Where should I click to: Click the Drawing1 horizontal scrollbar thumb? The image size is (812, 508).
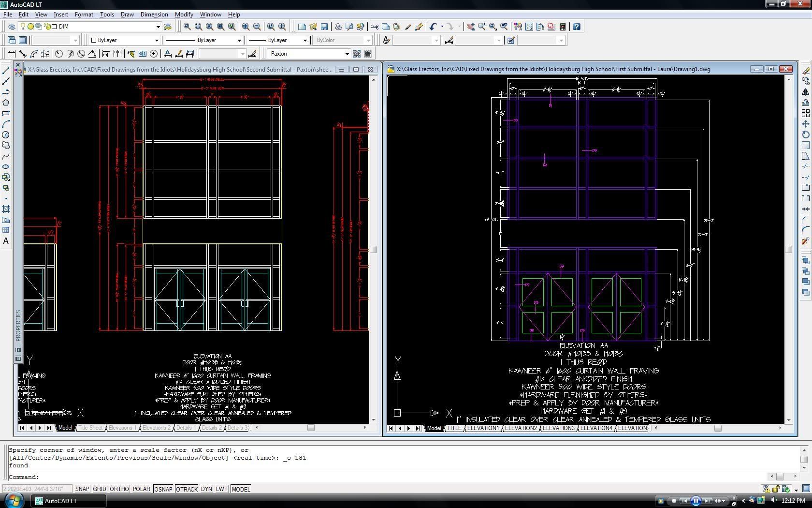718,428
